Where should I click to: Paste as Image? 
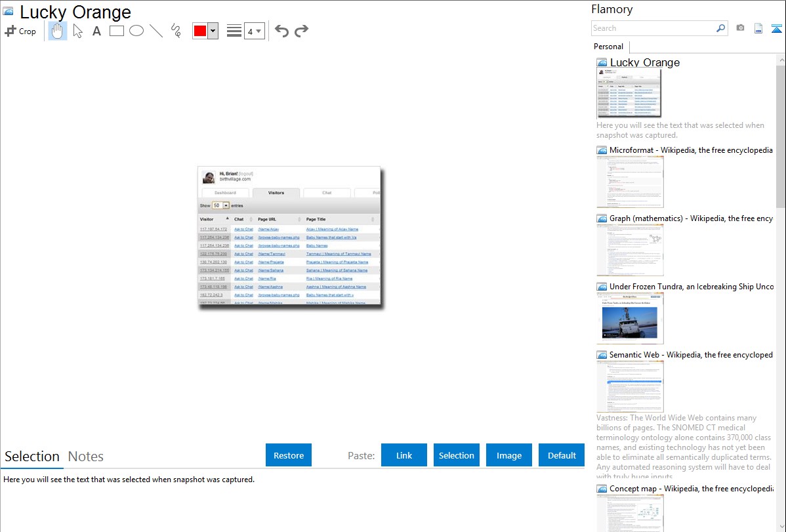coord(509,455)
